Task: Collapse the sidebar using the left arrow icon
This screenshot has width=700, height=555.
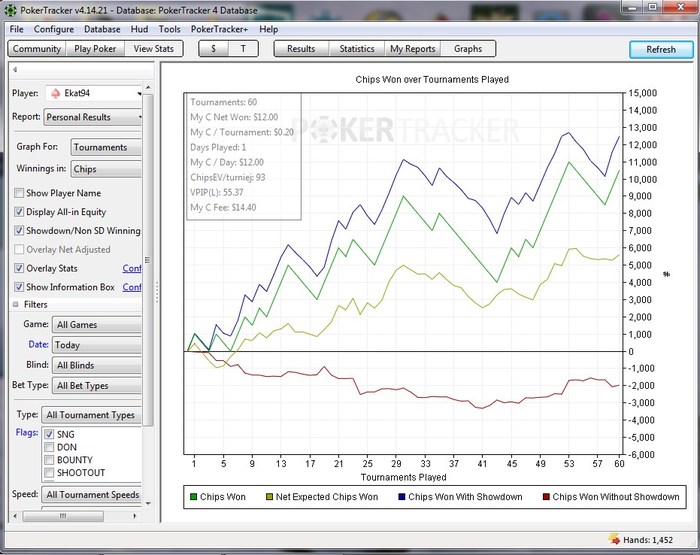Action: 15,69
